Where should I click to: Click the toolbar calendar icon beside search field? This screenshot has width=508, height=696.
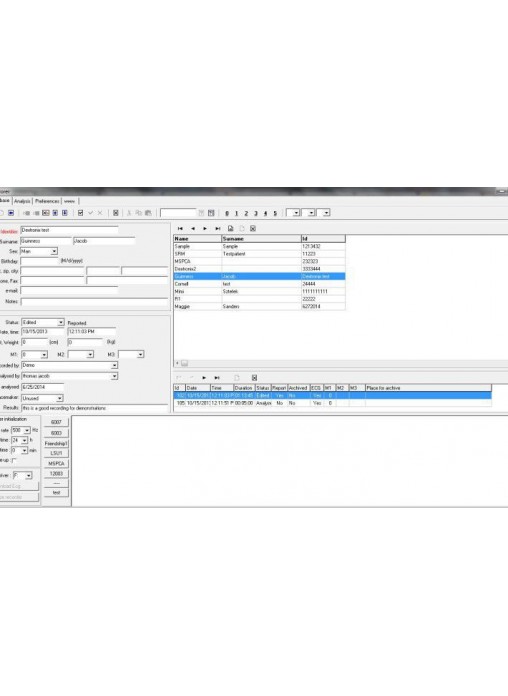211,213
